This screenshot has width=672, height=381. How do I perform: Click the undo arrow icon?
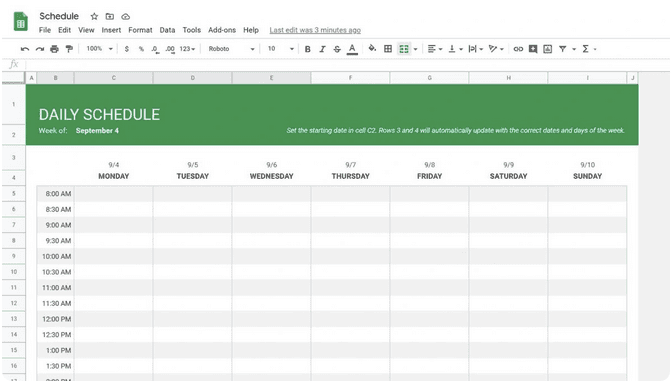(x=25, y=49)
